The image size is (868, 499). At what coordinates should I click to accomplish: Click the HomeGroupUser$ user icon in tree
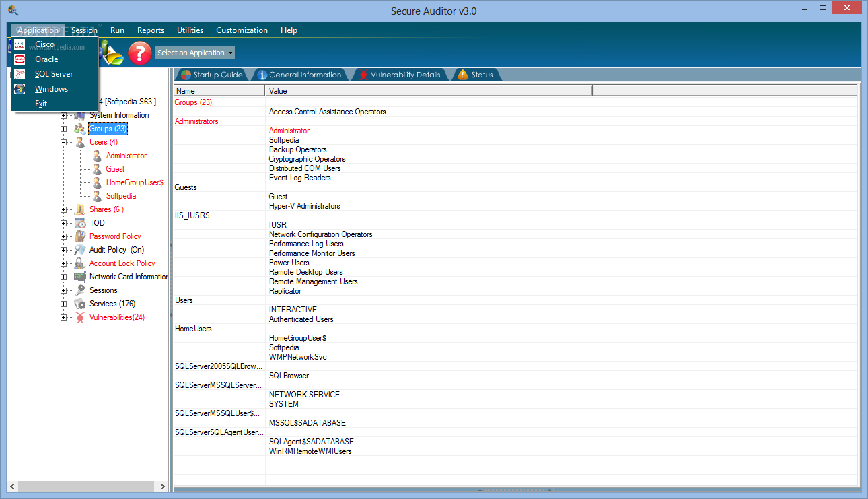click(x=98, y=182)
